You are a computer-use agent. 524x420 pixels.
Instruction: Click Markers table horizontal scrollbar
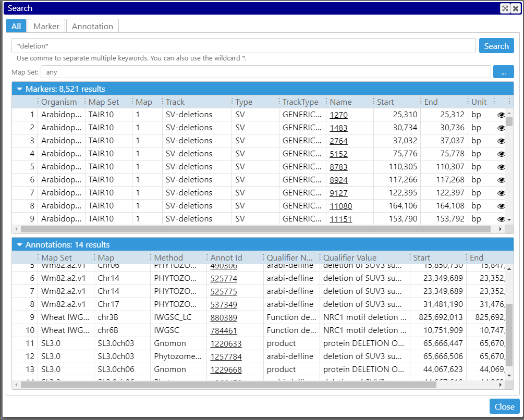pos(255,229)
